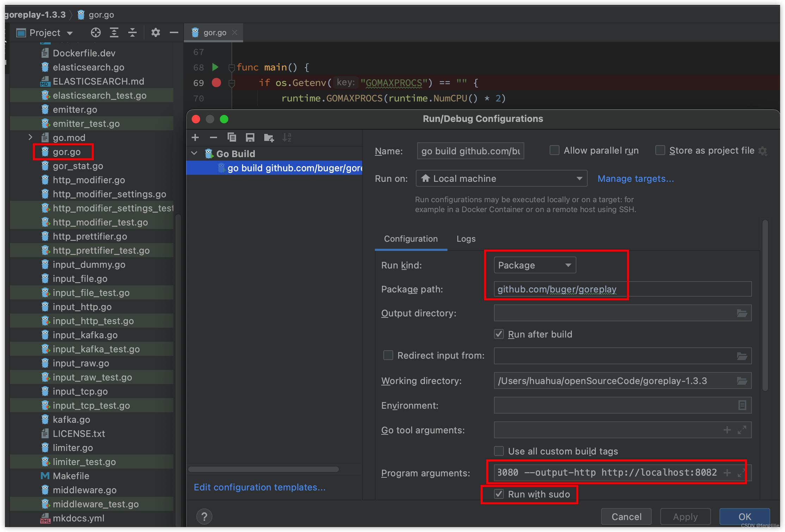Viewport: 785px width, 532px height.
Task: Expand the go.mod tree node
Action: pyautogui.click(x=31, y=137)
